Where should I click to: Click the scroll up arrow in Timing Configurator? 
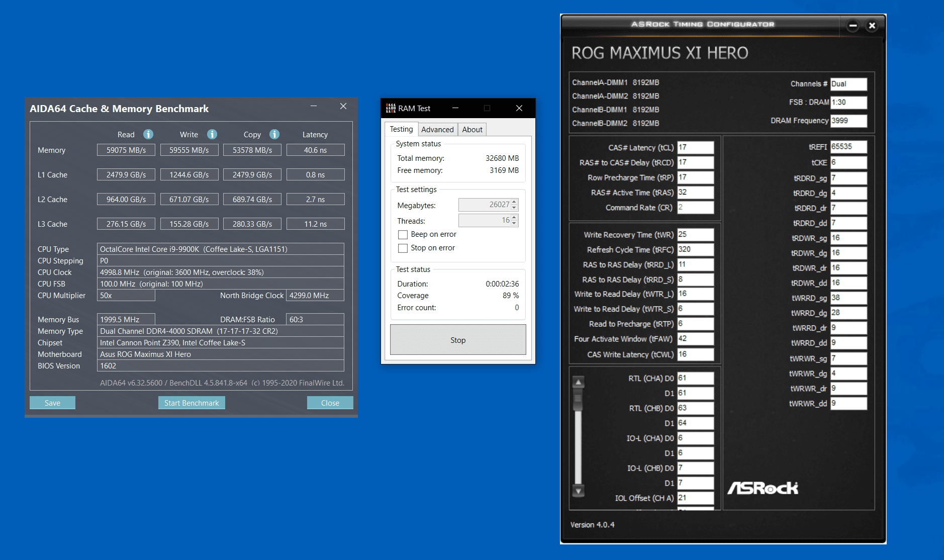click(x=578, y=382)
